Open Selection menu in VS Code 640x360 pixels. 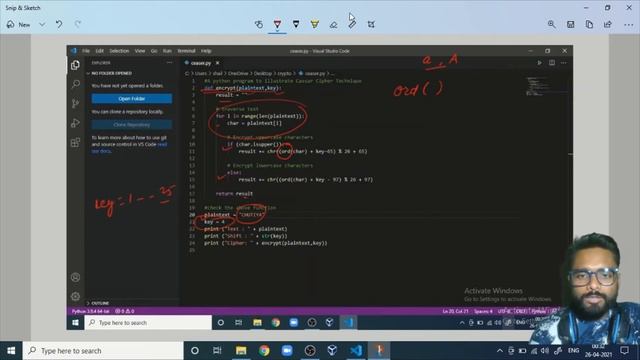119,51
